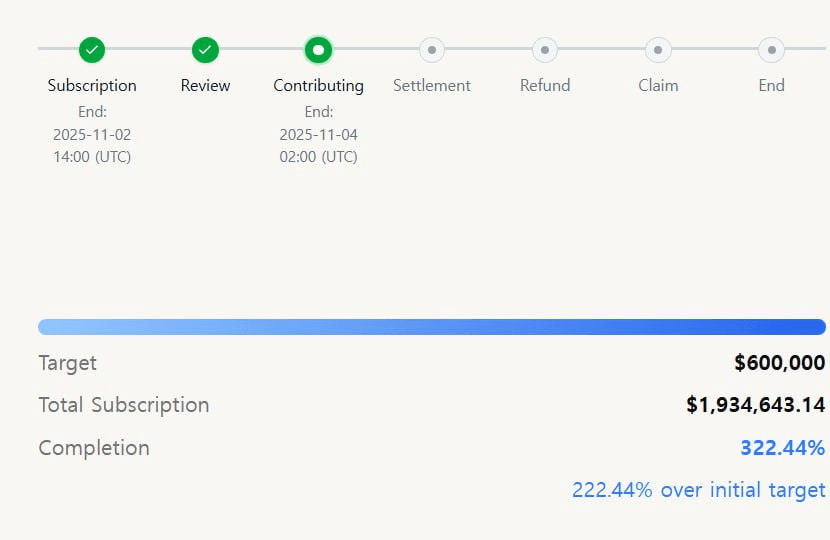Click the green Subscription checkmark icon
830x540 pixels.
[x=92, y=49]
